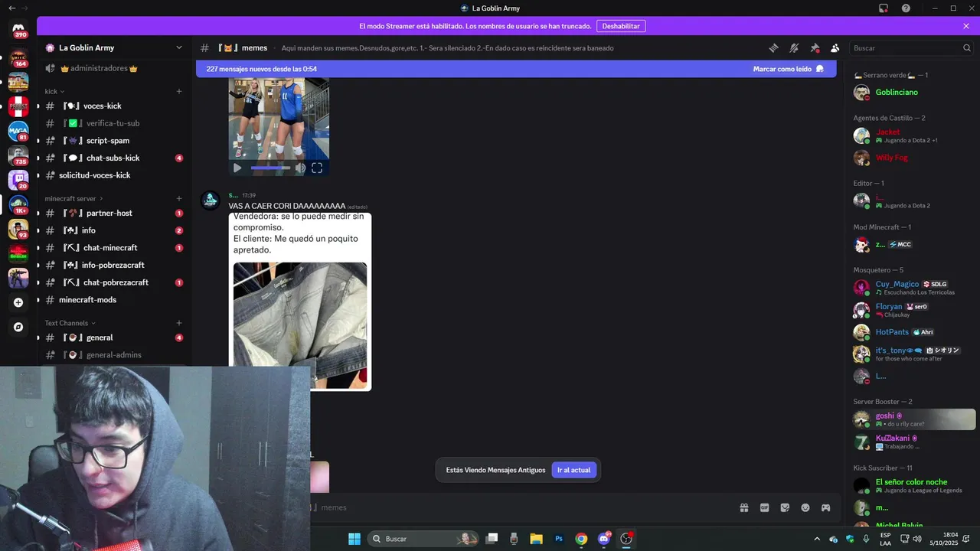Image resolution: width=980 pixels, height=551 pixels.
Task: Open the script-spam channel
Action: coord(115,141)
